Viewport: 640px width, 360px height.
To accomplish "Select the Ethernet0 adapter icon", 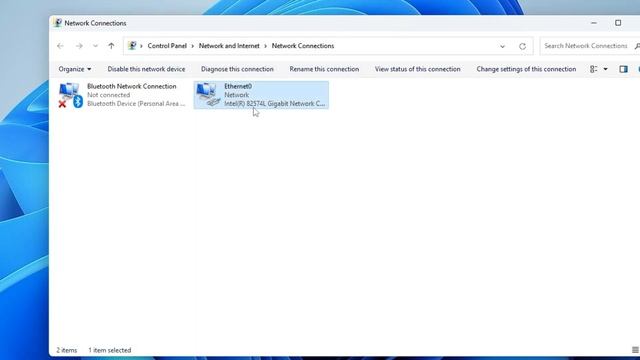I will [x=208, y=95].
